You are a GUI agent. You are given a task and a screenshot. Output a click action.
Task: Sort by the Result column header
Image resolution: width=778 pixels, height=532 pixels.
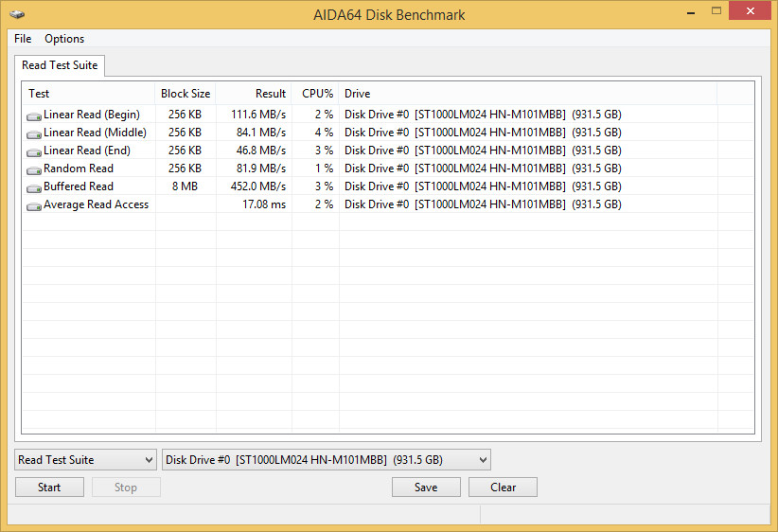pyautogui.click(x=254, y=94)
